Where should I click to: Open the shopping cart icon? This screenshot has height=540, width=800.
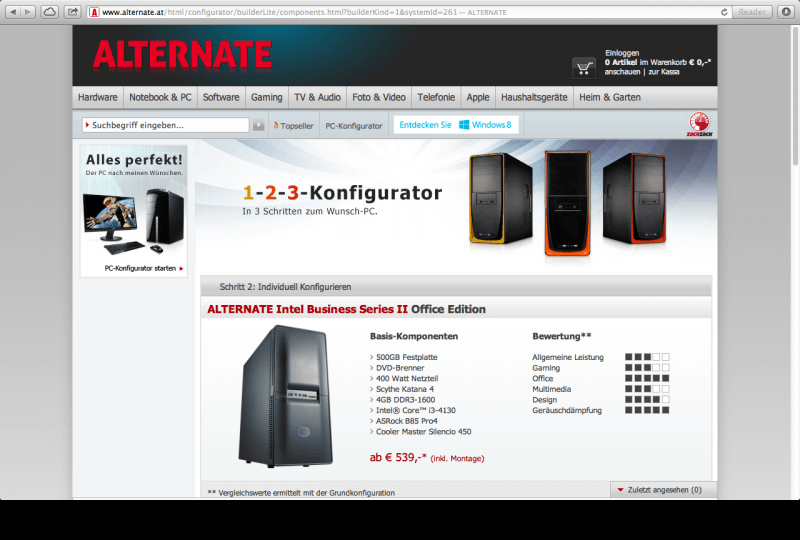tap(584, 67)
